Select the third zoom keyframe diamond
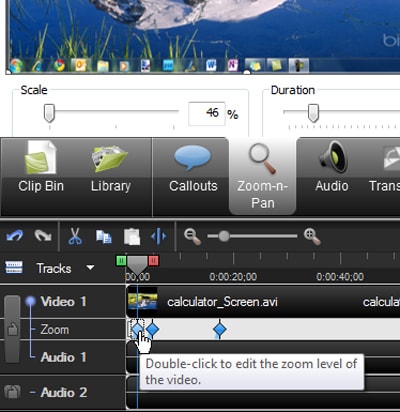Screen dimensions: 400x412 tap(219, 329)
